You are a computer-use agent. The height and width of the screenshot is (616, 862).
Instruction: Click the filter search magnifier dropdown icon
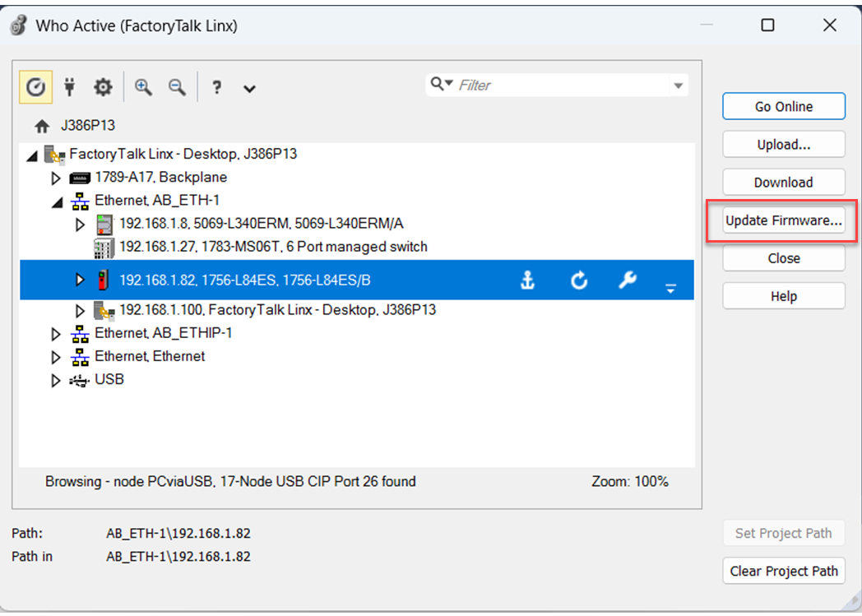[x=442, y=84]
